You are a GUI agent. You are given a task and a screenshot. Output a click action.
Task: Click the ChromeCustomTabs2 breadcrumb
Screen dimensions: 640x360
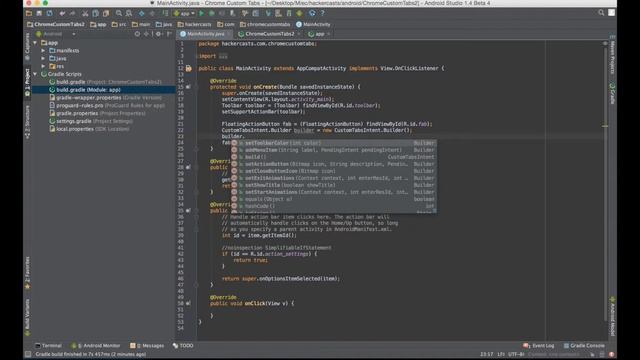pos(56,24)
